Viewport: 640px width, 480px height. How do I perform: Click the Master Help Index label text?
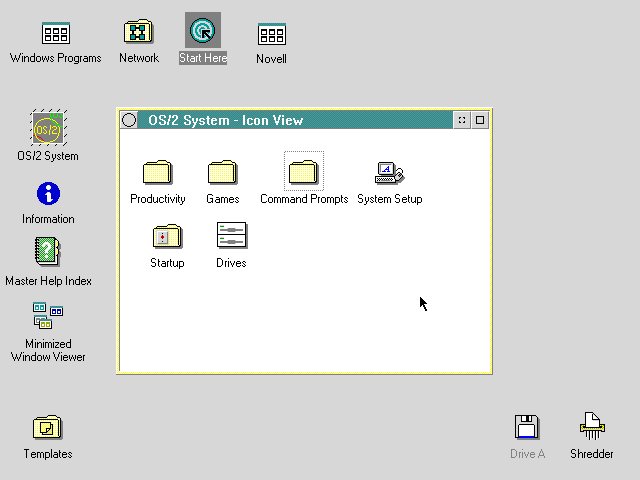click(48, 281)
